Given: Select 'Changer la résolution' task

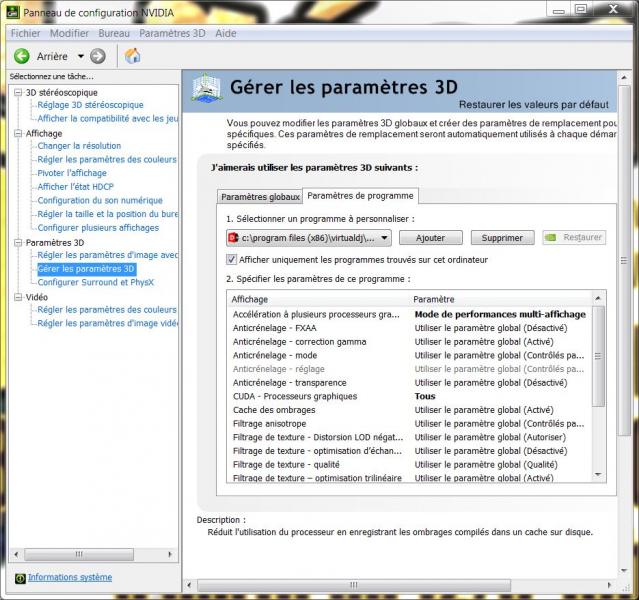Looking at the screenshot, I should (x=79, y=146).
